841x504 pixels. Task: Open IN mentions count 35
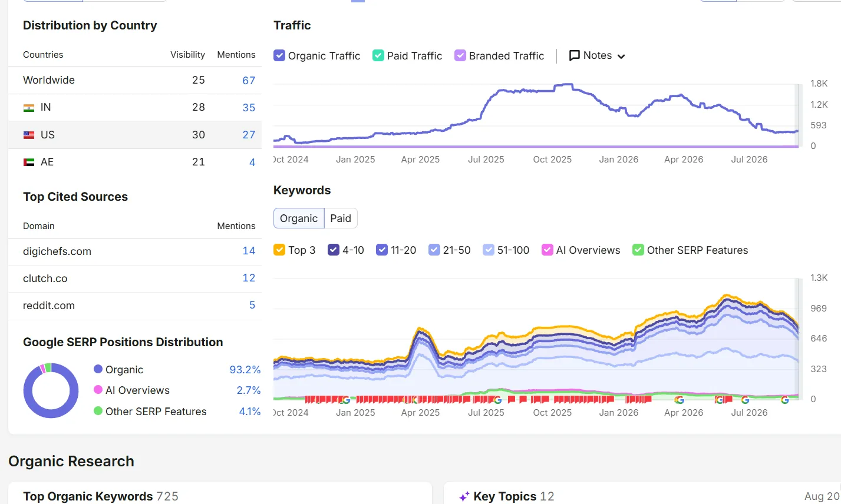[x=249, y=108]
